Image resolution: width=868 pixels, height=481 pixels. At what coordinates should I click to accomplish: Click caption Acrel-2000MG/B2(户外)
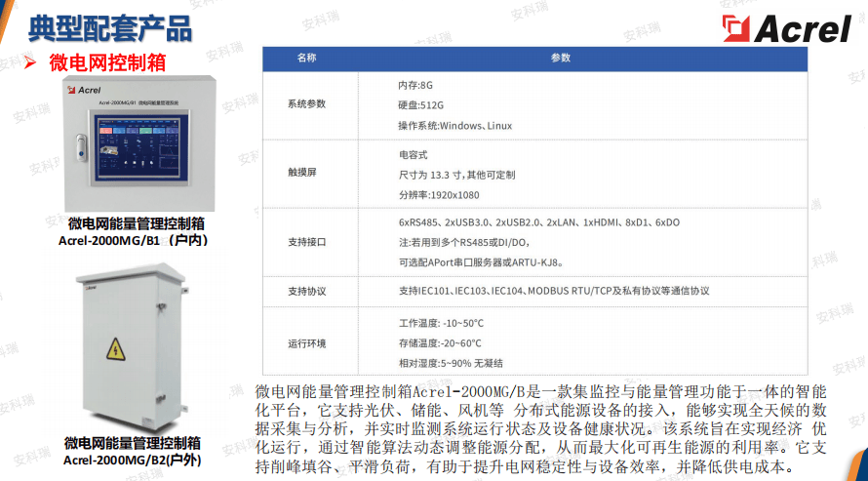[x=133, y=460]
